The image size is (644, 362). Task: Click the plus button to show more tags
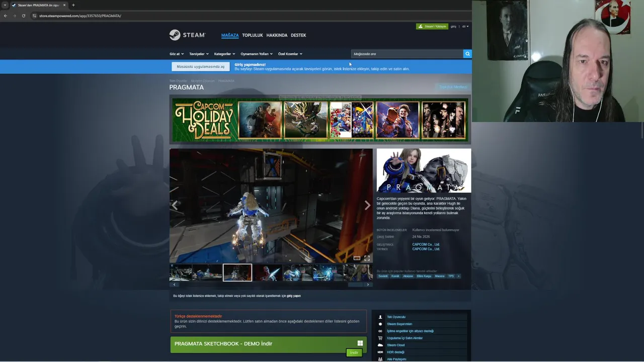458,276
